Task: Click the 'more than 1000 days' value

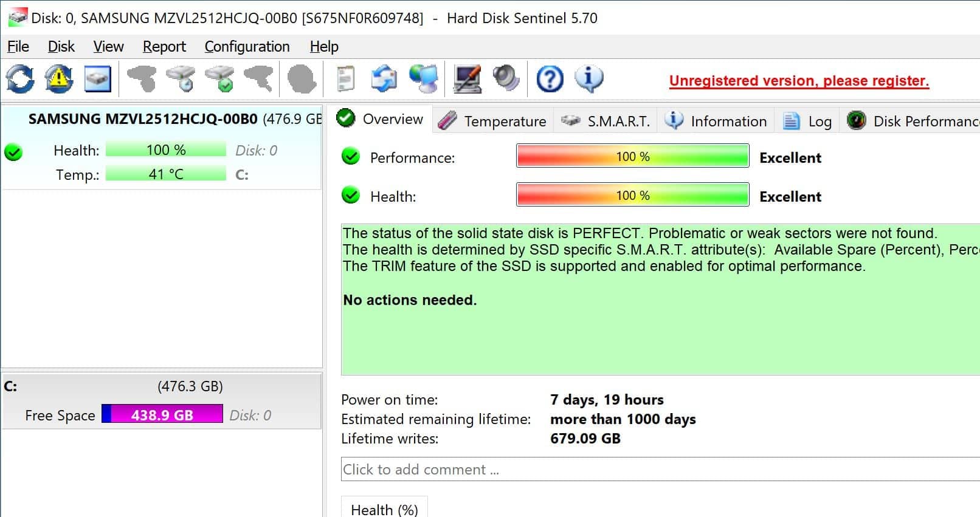Action: [x=623, y=419]
